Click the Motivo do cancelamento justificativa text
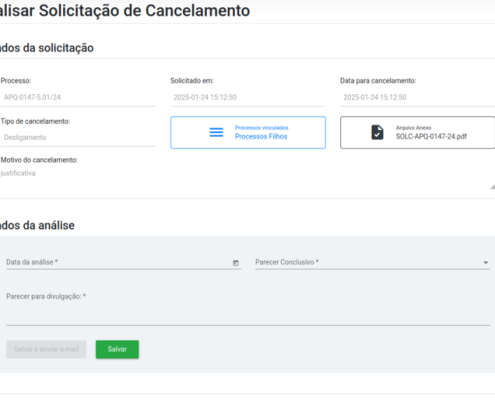Viewport: 495px width, 400px height. tap(18, 173)
